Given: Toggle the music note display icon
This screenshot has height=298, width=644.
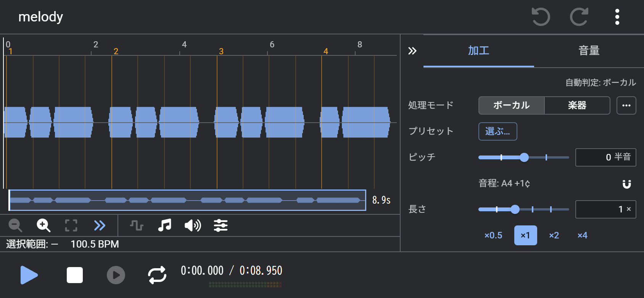Looking at the screenshot, I should click(164, 225).
